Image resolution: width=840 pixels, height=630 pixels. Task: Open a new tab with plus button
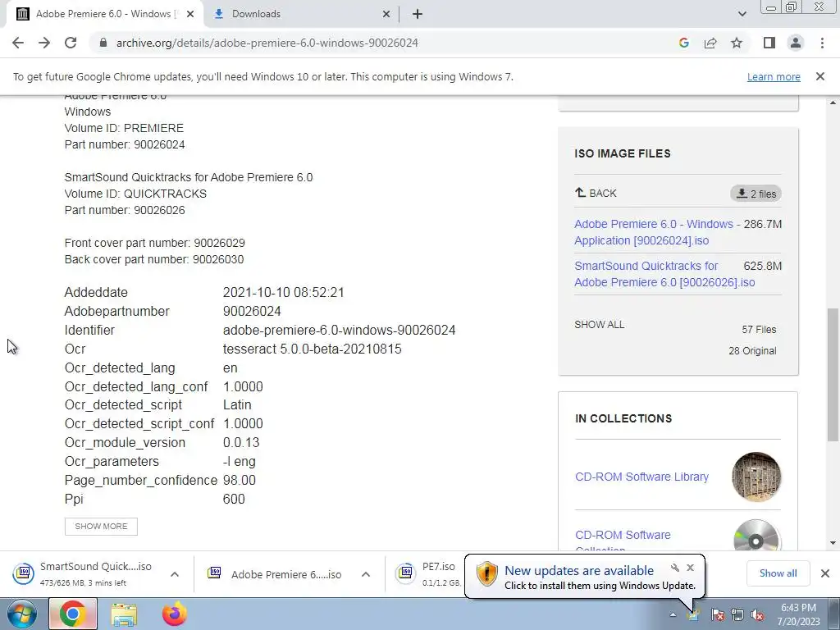418,14
